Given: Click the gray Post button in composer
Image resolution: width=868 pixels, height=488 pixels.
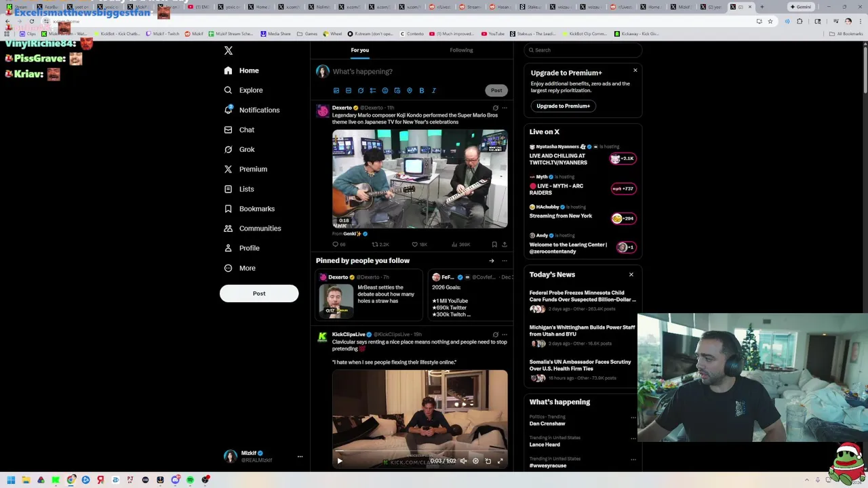Looking at the screenshot, I should pos(496,90).
